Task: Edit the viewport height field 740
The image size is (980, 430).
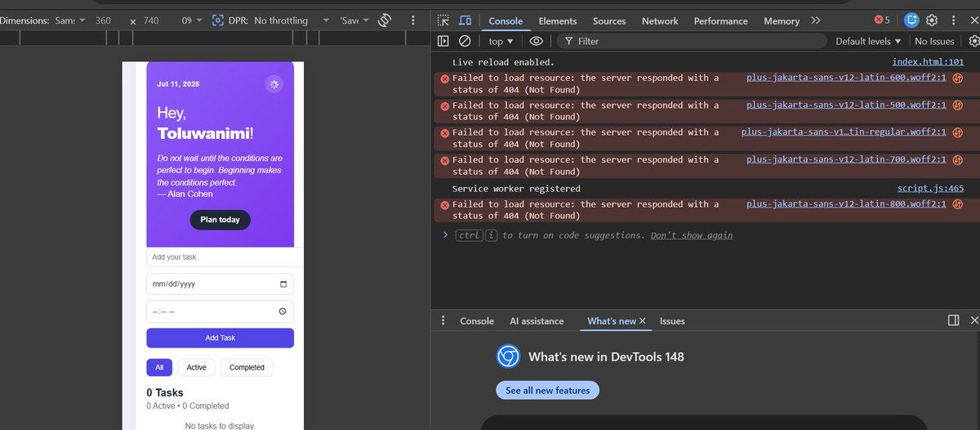Action: coord(151,20)
